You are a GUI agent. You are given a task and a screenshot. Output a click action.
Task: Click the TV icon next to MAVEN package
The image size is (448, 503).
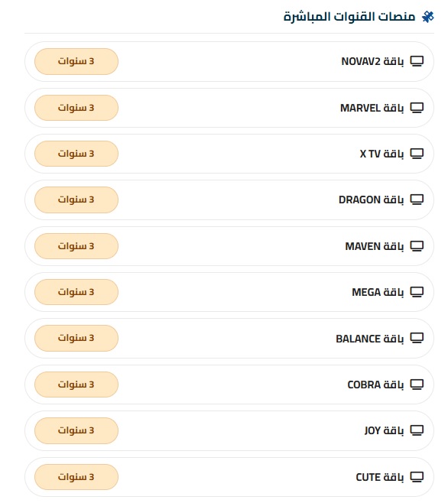pyautogui.click(x=417, y=246)
